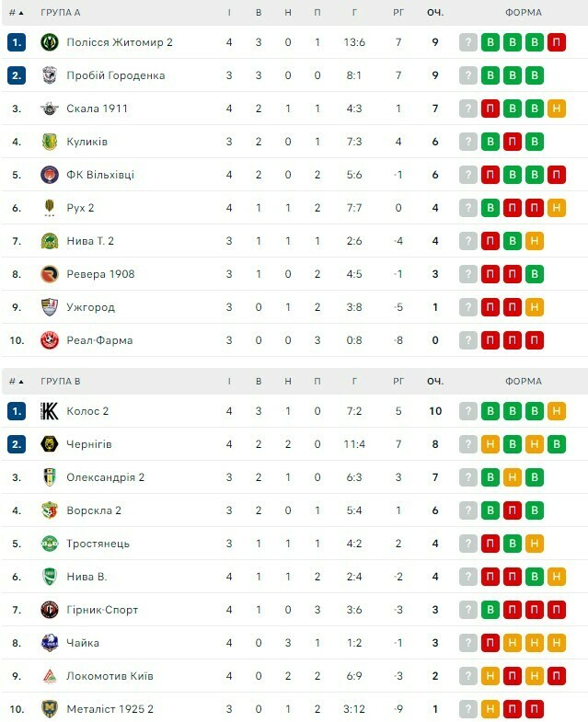Click the Реал-Фарма team crest
Image resolution: width=588 pixels, height=722 pixels.
point(50,340)
